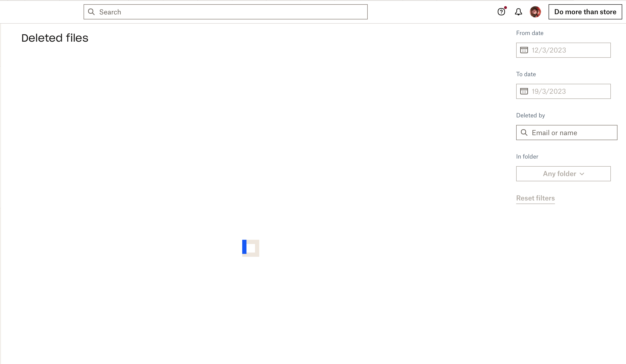The height and width of the screenshot is (364, 626).
Task: Toggle the Any folder filter selector
Action: tap(563, 173)
